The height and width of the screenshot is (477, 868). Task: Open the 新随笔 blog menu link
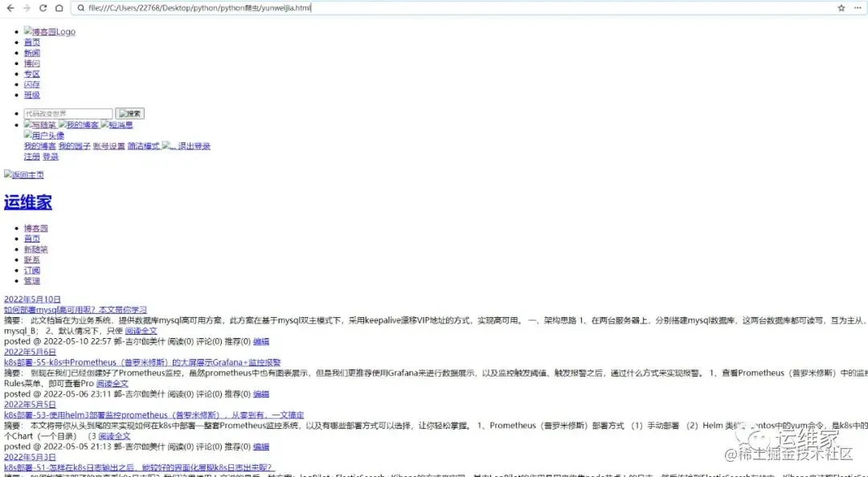tap(35, 249)
